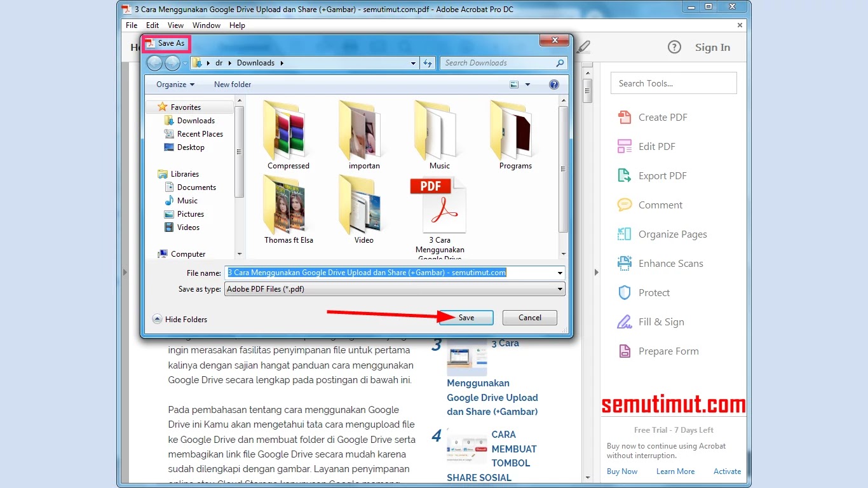Click the refresh button next to address bar
Viewport: 868px width, 488px height.
(428, 63)
